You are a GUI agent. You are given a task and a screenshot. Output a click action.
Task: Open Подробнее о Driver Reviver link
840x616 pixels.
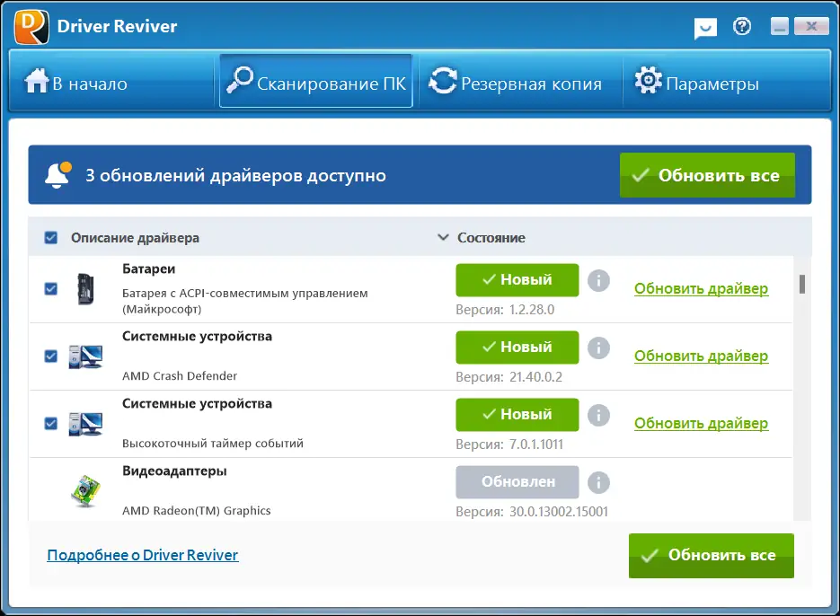tap(143, 555)
